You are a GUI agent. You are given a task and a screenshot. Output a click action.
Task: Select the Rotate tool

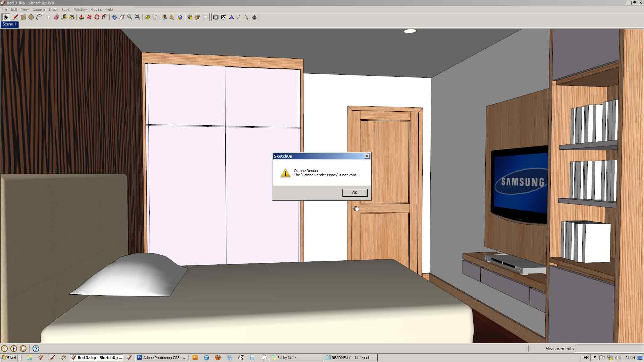[x=97, y=17]
